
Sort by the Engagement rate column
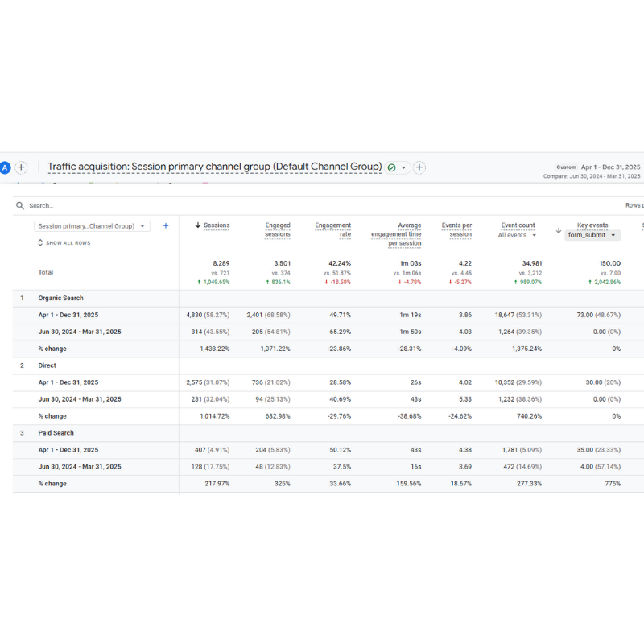(x=332, y=229)
